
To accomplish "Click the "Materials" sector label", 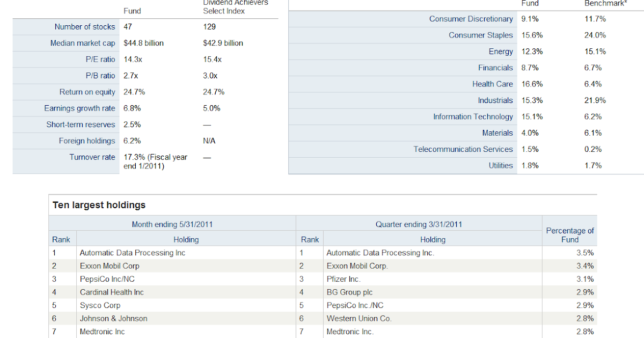I will click(x=497, y=133).
